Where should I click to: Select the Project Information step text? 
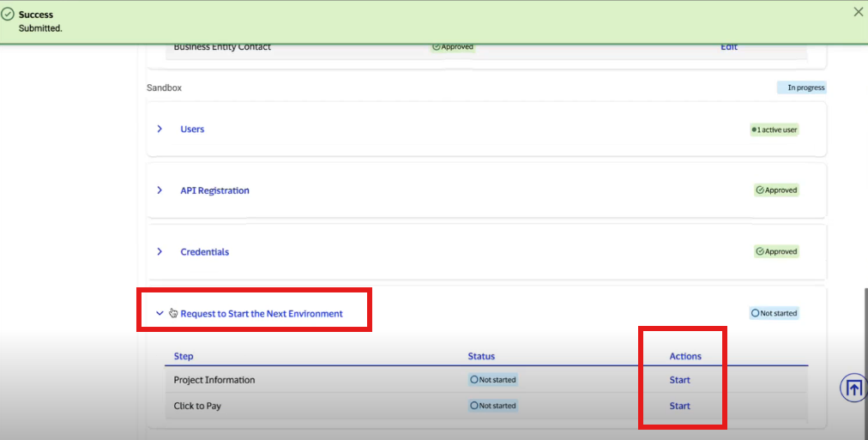(214, 380)
